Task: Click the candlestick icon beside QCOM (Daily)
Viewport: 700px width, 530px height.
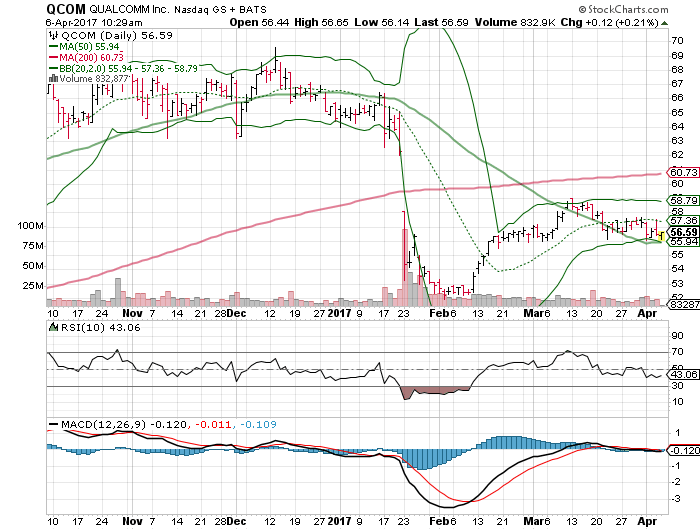Action: click(53, 35)
